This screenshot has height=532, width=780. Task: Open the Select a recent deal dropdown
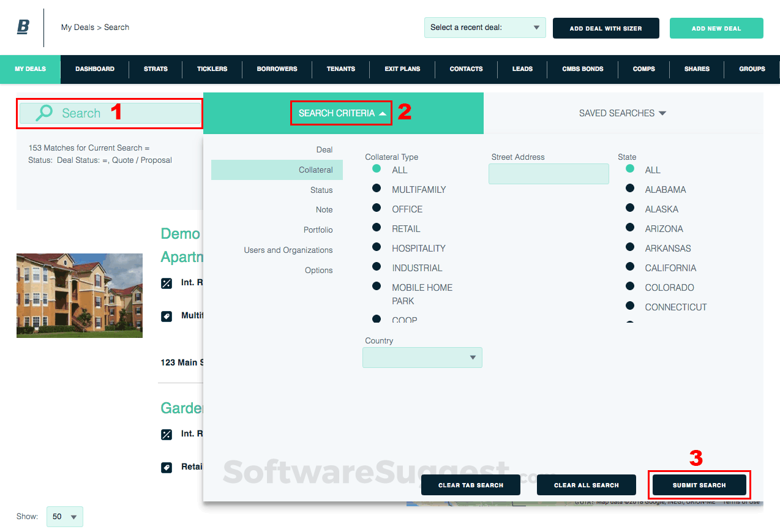[x=484, y=28]
